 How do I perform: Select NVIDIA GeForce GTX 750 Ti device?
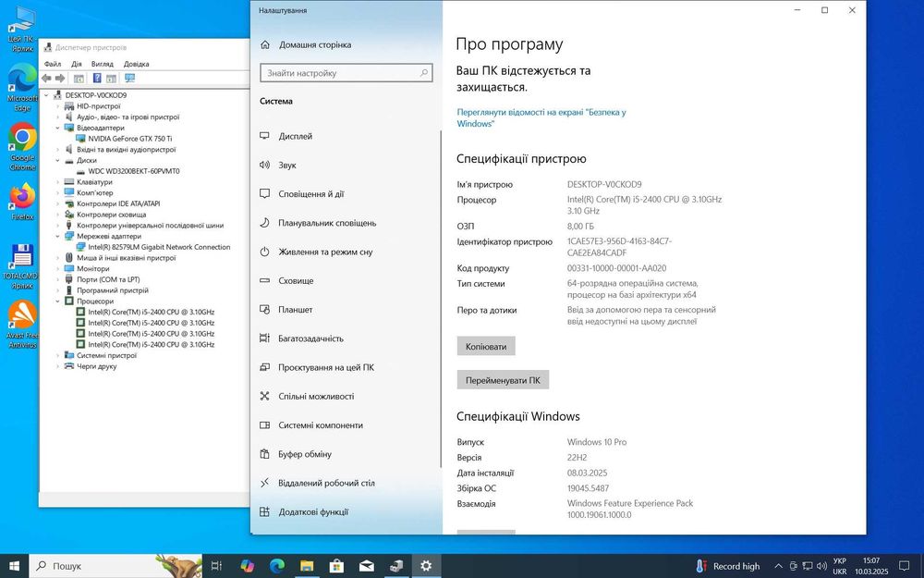[x=129, y=139]
